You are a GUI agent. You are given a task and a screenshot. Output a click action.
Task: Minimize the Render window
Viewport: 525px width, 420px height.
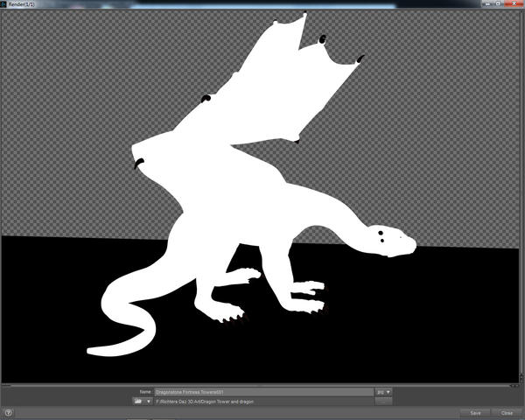tap(487, 3)
